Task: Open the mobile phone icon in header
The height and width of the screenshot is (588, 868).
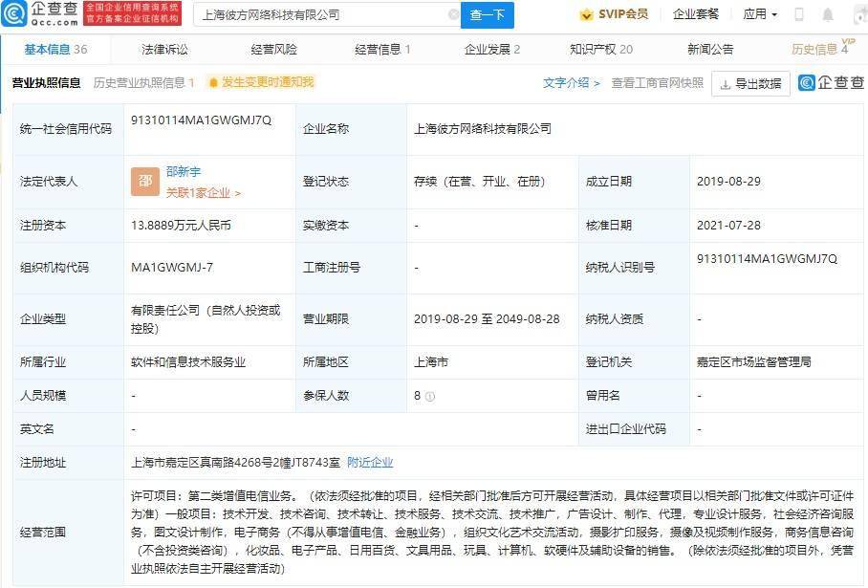Action: coord(799,15)
